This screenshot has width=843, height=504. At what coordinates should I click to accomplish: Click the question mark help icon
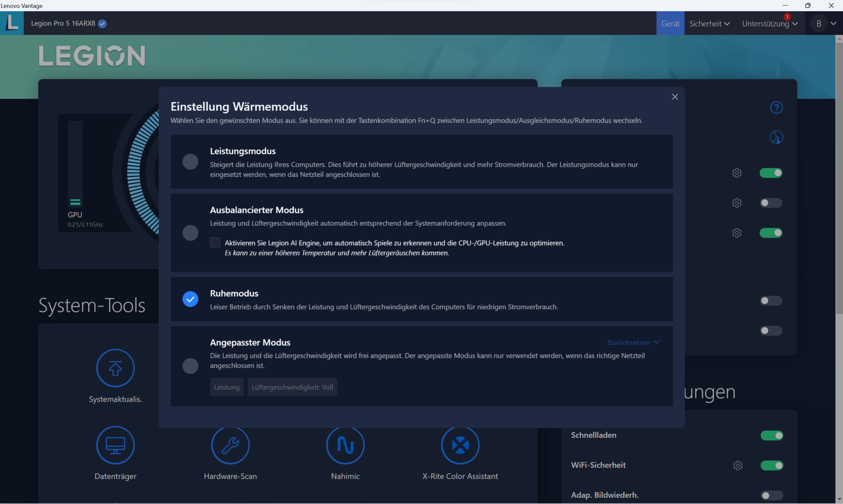point(776,108)
